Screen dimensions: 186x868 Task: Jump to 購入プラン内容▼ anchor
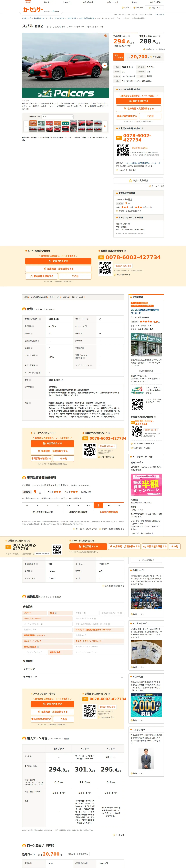pos(78,297)
